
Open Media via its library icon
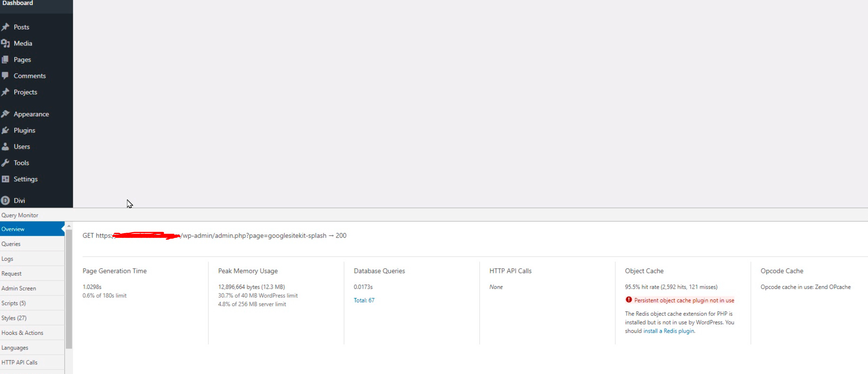pos(5,43)
